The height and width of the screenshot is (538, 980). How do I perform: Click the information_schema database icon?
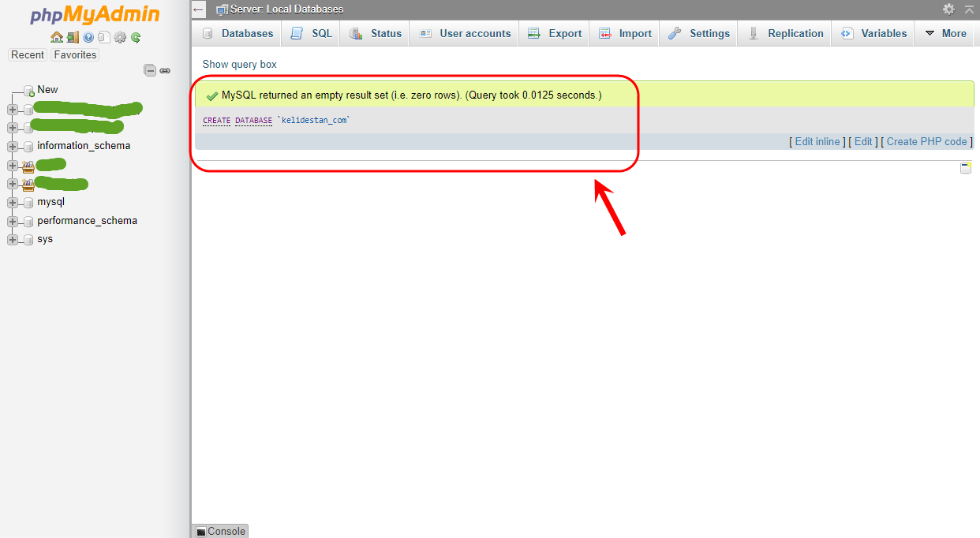tap(29, 147)
